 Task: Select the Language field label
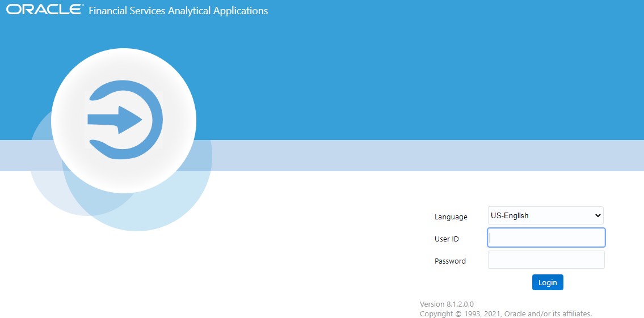pos(451,217)
